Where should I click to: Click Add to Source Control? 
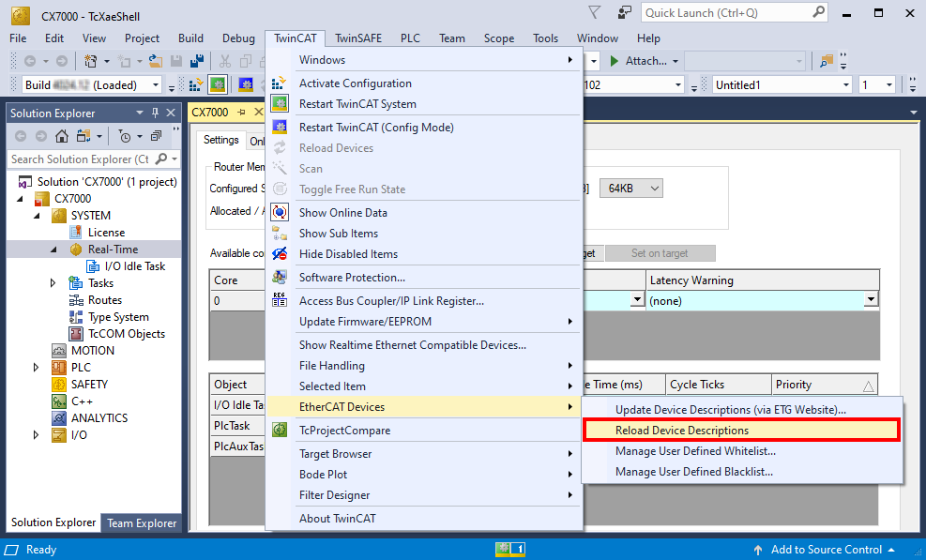pyautogui.click(x=825, y=550)
